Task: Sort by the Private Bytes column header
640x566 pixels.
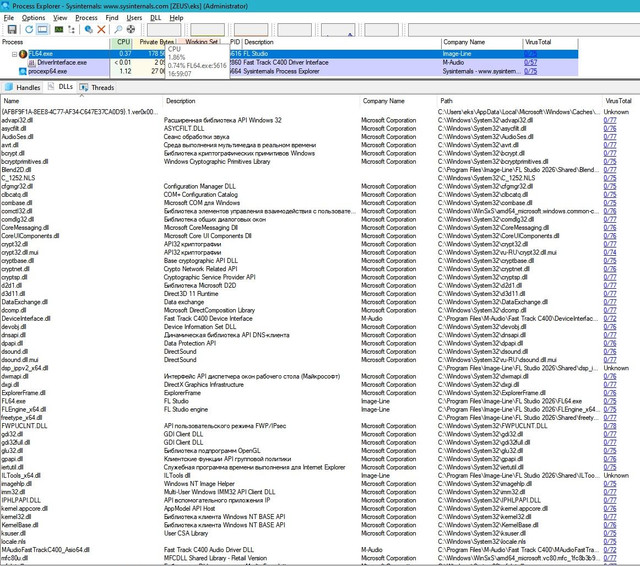Action: click(154, 42)
